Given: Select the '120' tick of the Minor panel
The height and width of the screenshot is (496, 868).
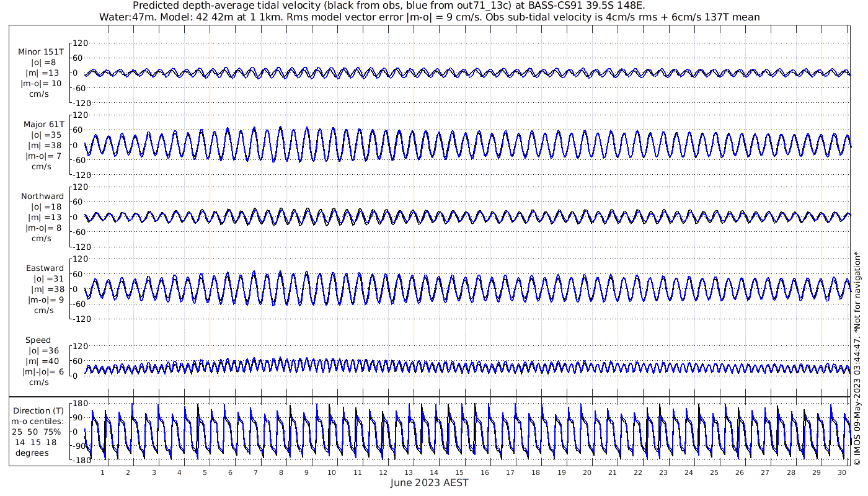Looking at the screenshot, I should 81,43.
